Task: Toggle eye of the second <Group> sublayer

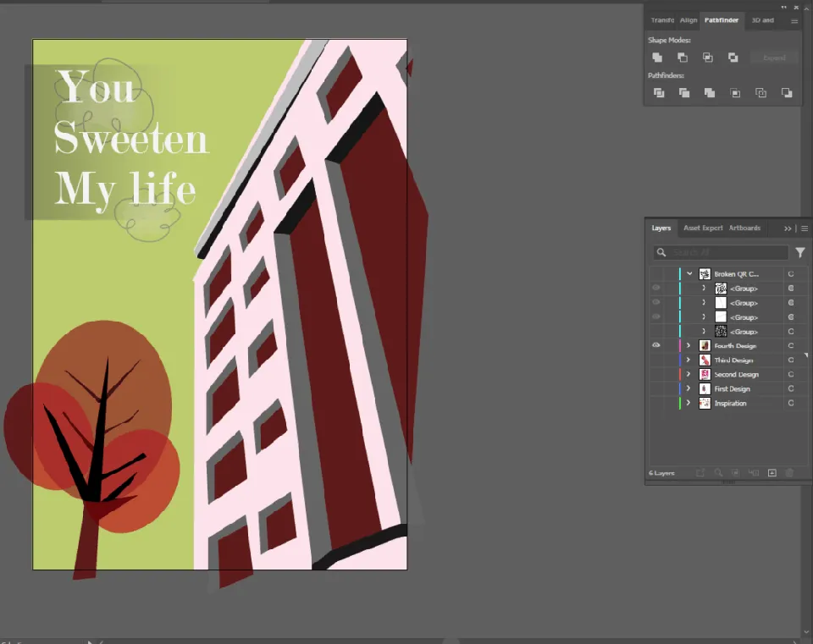Action: (x=655, y=302)
